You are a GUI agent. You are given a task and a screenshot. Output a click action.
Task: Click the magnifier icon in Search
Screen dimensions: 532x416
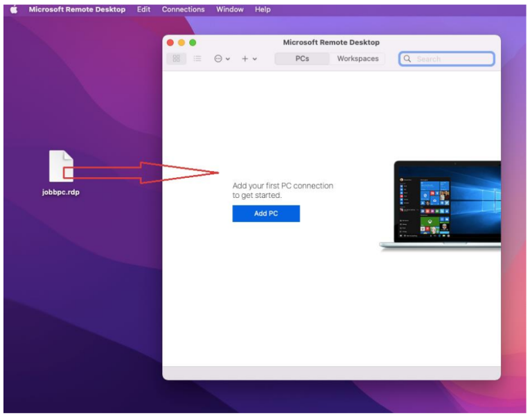coord(407,59)
